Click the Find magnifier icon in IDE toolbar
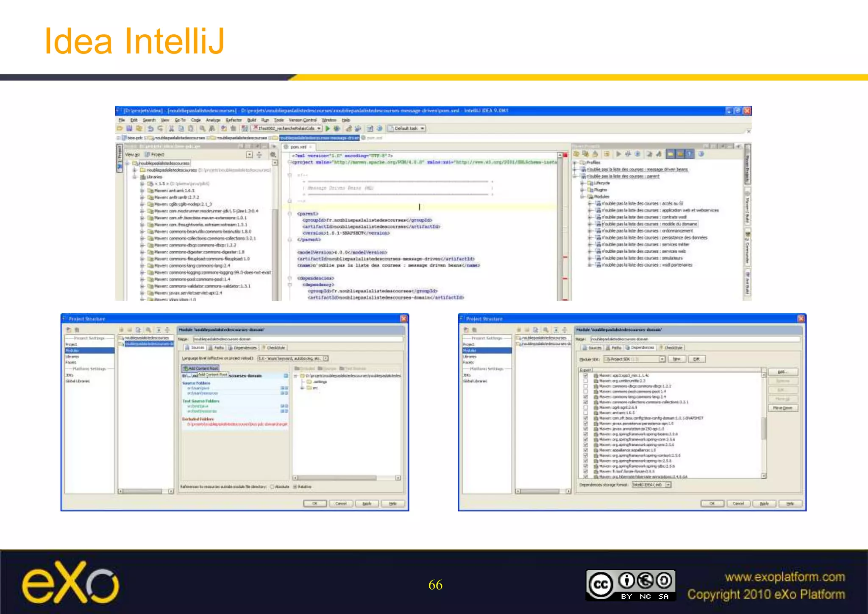Image resolution: width=868 pixels, height=614 pixels. point(202,128)
